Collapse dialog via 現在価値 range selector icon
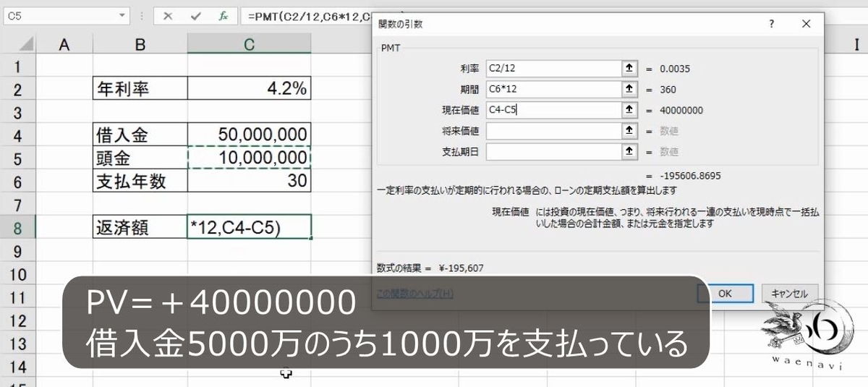Screen dimensions: 868x387 pos(629,110)
